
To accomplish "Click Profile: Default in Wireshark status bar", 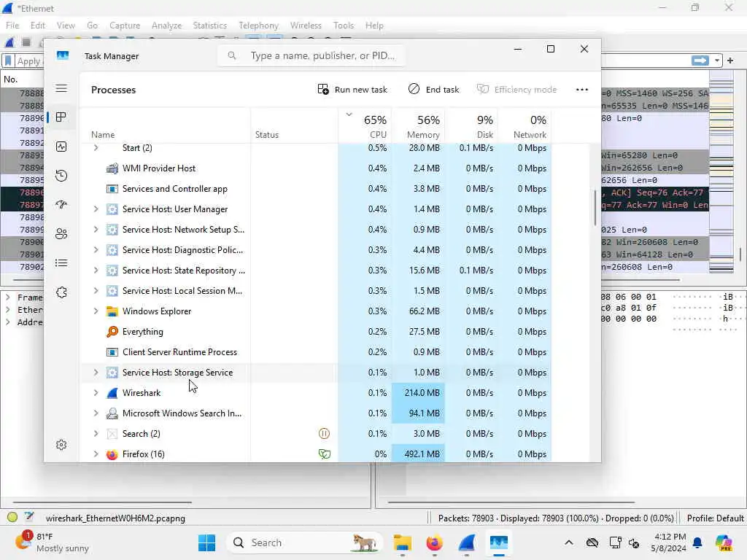I will click(x=715, y=518).
